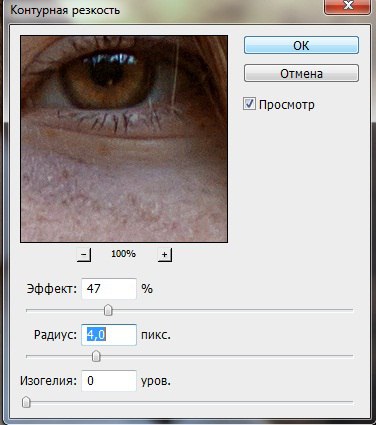Click the 100% preview zoom value

[x=123, y=254]
